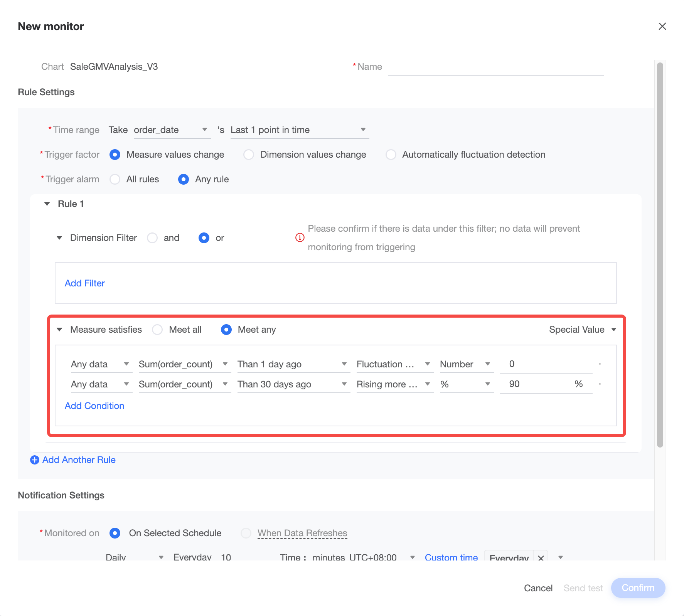Viewport: 684px width, 616px height.
Task: Choose All rules for trigger alarm
Action: tap(115, 179)
